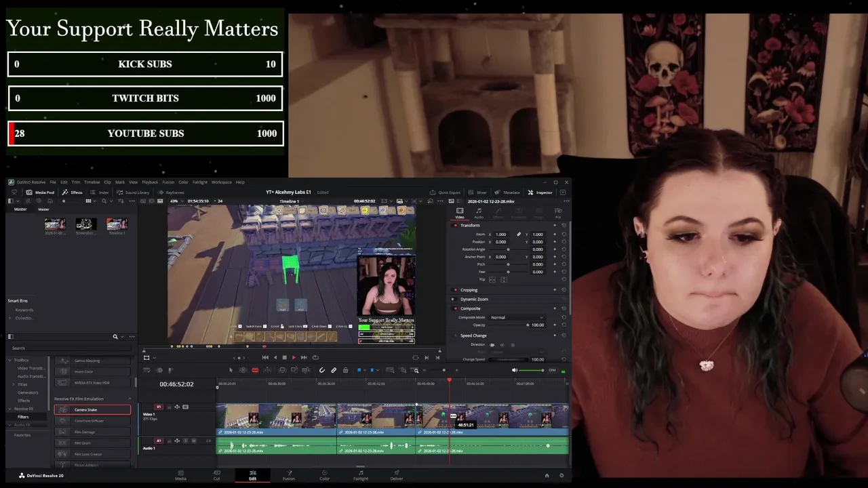Viewport: 868px width, 488px height.
Task: Select the Selection mode arrow tool
Action: coord(231,370)
